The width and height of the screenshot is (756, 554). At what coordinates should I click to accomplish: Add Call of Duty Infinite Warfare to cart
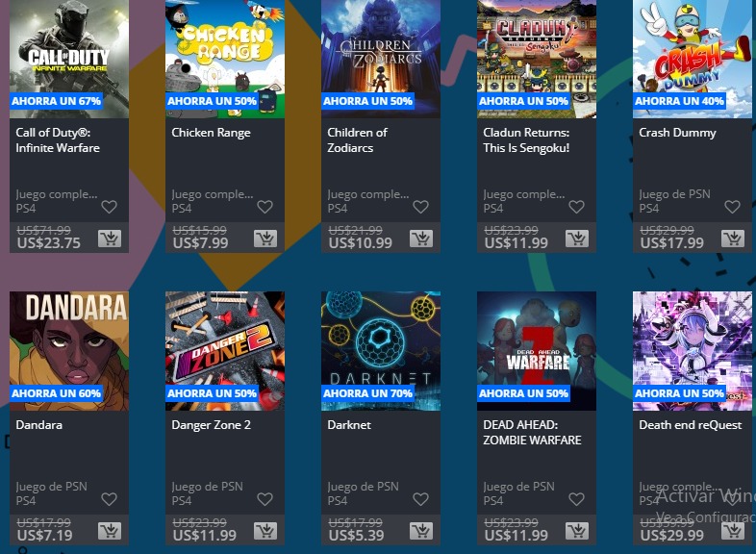110,239
